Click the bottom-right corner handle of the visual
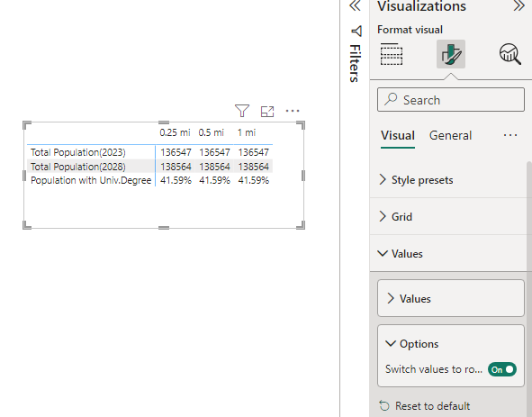 pos(301,225)
